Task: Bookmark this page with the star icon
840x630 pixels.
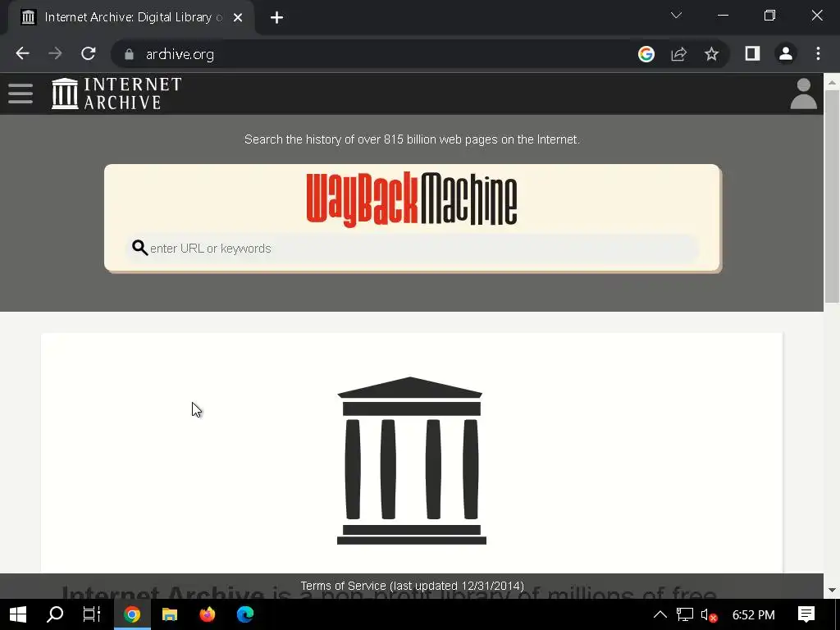Action: [x=711, y=53]
